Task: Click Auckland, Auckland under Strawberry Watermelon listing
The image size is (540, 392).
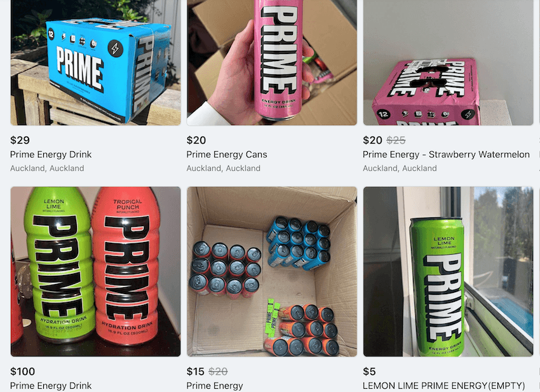Action: click(400, 168)
